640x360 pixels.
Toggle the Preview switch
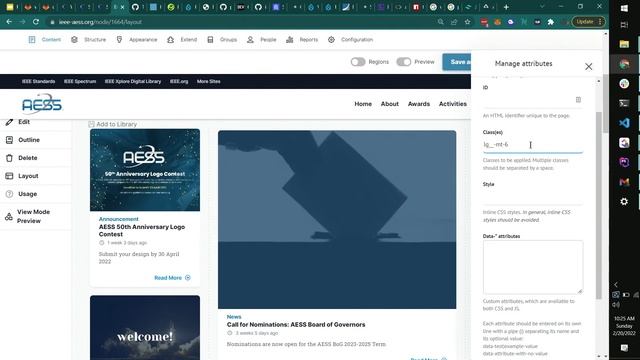pyautogui.click(x=404, y=62)
